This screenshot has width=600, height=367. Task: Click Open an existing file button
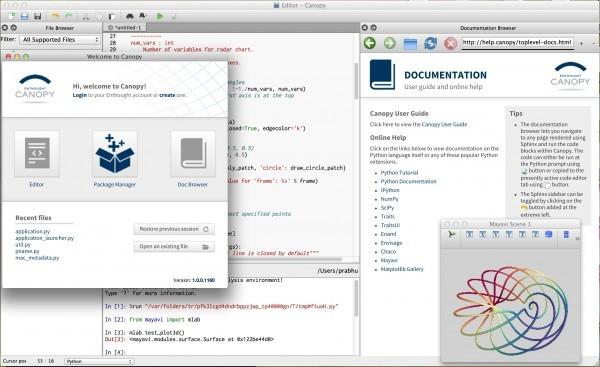174,247
